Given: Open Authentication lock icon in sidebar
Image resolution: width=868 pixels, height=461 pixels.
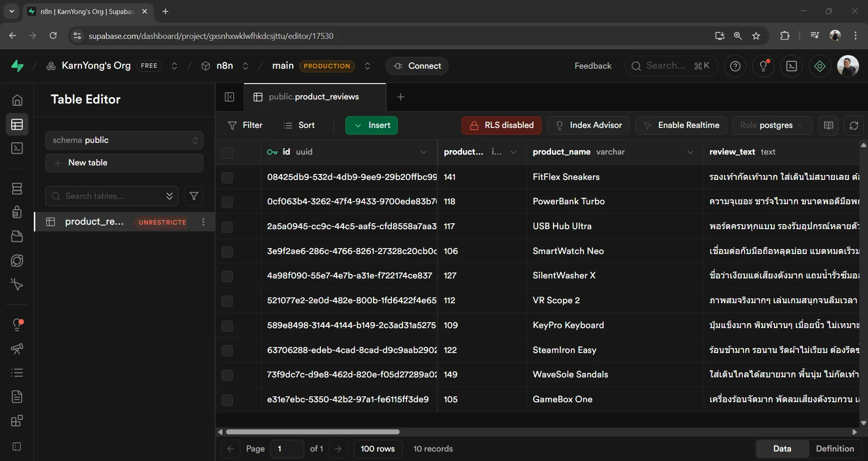Looking at the screenshot, I should point(17,212).
